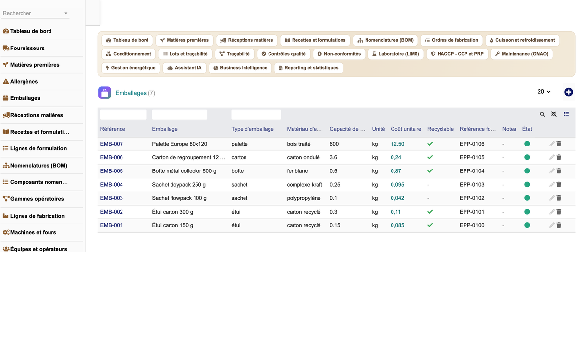Screen dimensions: 588x364
Task: Open Machines et fours in the sidebar
Action: tap(29, 232)
